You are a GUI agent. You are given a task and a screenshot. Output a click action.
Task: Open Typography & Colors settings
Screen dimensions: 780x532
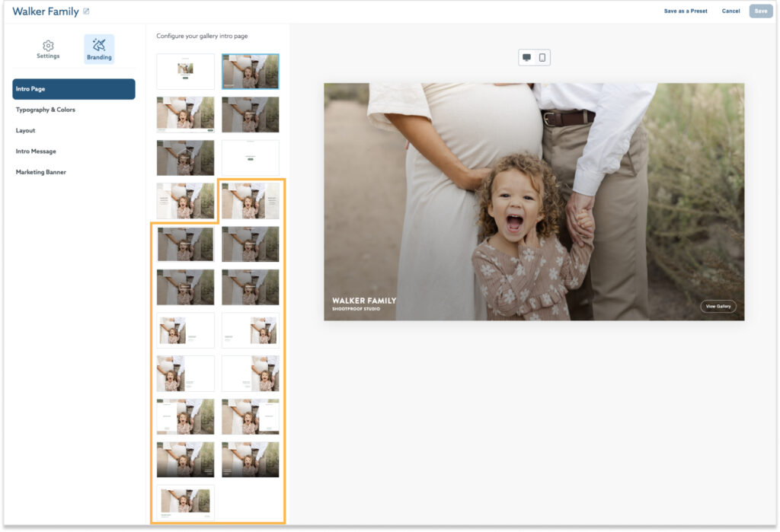pos(47,110)
